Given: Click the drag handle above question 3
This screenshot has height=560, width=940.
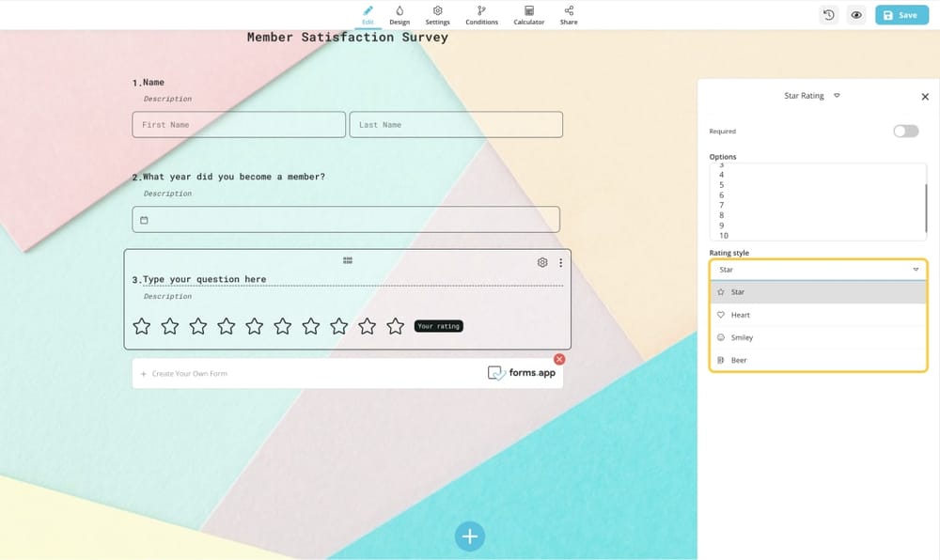Looking at the screenshot, I should pos(348,260).
